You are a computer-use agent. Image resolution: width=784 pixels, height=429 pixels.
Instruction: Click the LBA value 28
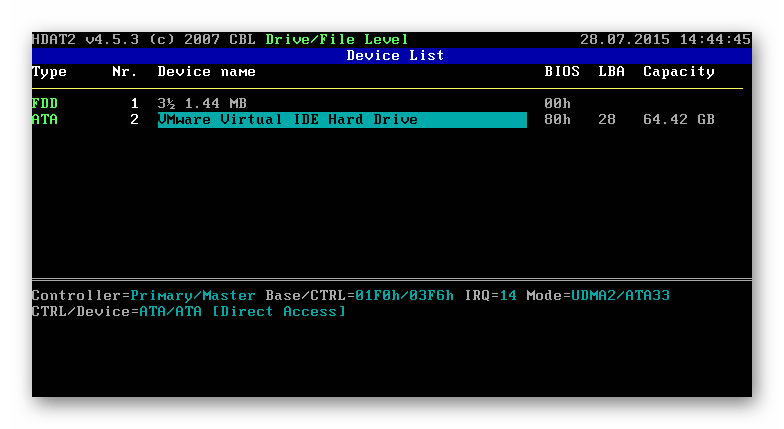607,120
